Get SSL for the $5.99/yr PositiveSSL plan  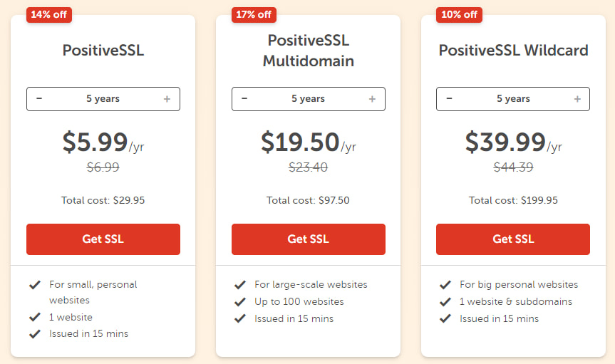tap(103, 239)
